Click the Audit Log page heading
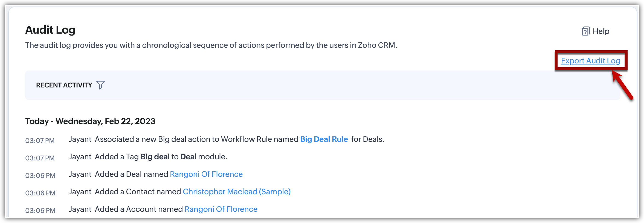Image resolution: width=644 pixels, height=223 pixels. [50, 30]
